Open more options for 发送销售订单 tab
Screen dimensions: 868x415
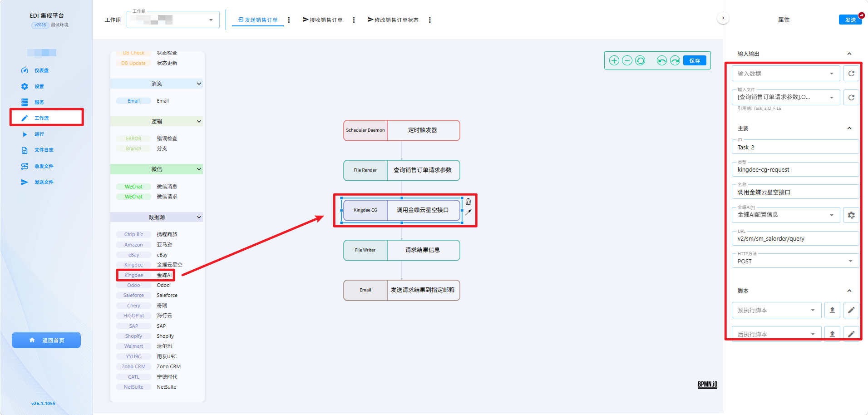point(289,20)
